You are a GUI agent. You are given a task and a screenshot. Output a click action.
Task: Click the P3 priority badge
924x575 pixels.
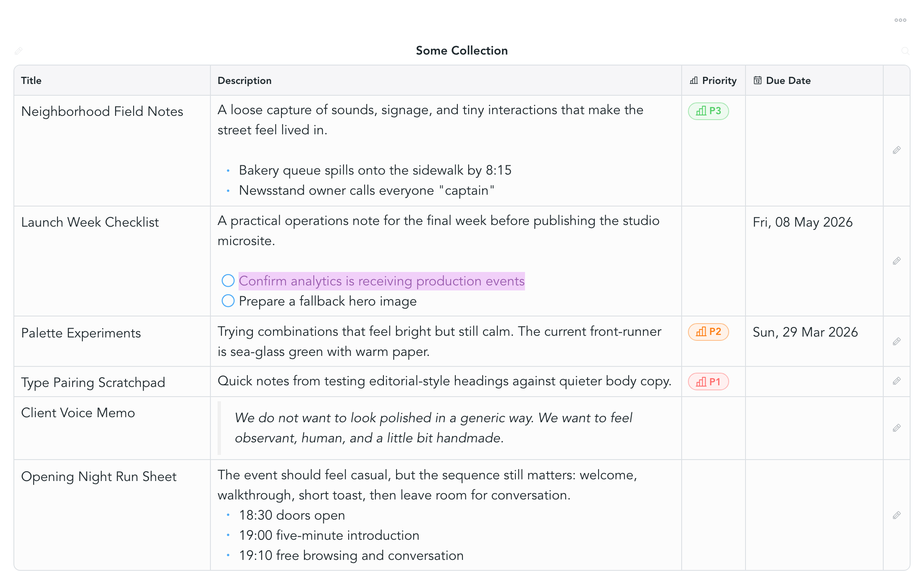coord(708,111)
